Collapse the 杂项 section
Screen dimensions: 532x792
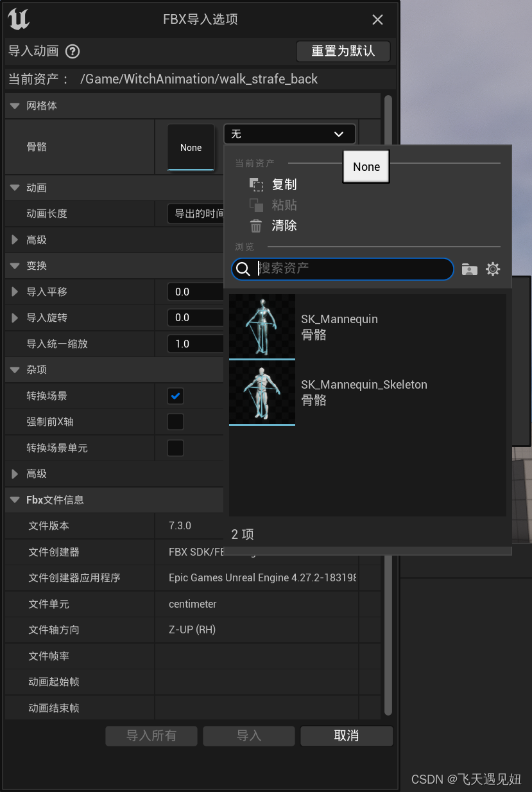pyautogui.click(x=15, y=370)
